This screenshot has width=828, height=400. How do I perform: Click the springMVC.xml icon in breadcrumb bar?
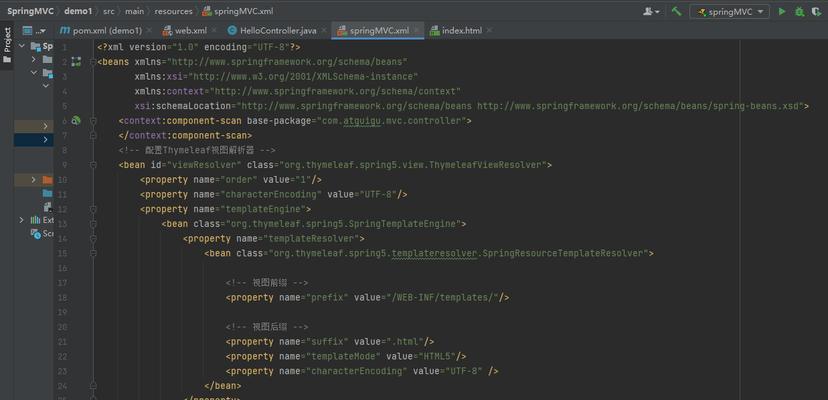pos(207,11)
